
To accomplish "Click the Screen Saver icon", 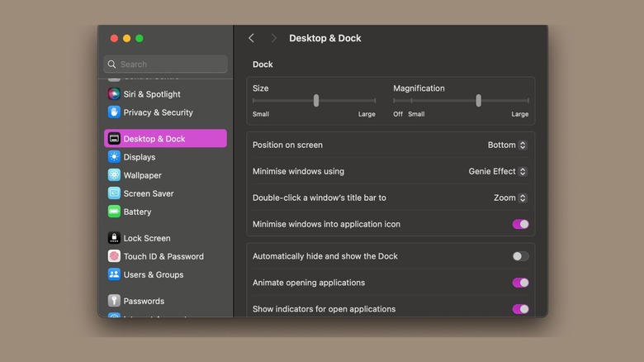I will coord(114,193).
